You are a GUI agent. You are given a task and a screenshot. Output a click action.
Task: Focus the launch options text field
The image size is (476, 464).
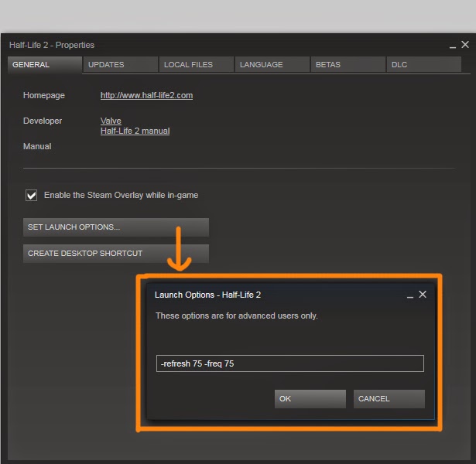pyautogui.click(x=290, y=363)
